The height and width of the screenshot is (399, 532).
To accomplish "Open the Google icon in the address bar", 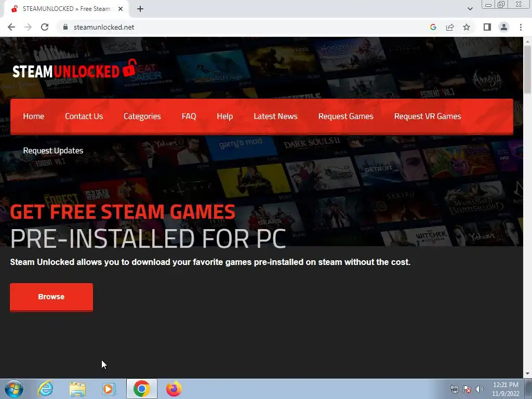I will [x=433, y=27].
